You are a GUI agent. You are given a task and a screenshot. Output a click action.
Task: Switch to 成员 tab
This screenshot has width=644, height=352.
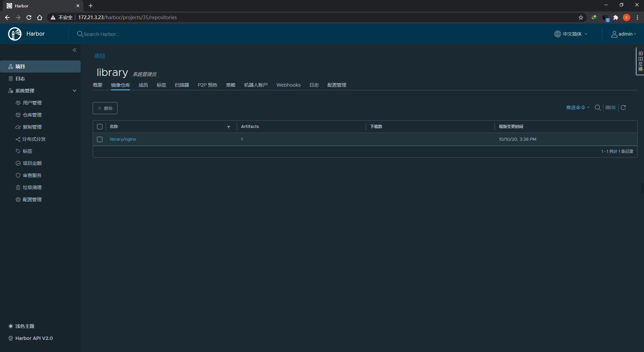[x=143, y=85]
